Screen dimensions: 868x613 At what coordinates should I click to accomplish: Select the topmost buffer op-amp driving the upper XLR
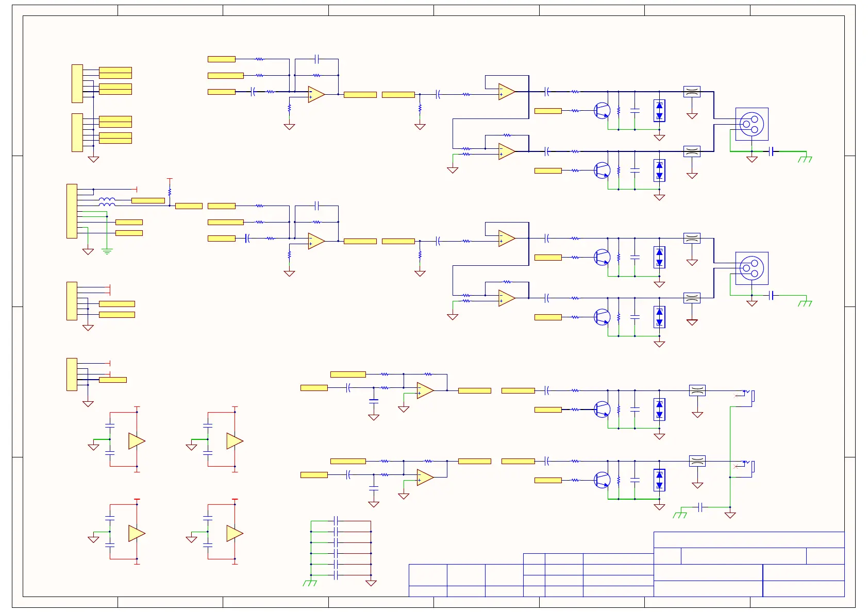point(507,92)
